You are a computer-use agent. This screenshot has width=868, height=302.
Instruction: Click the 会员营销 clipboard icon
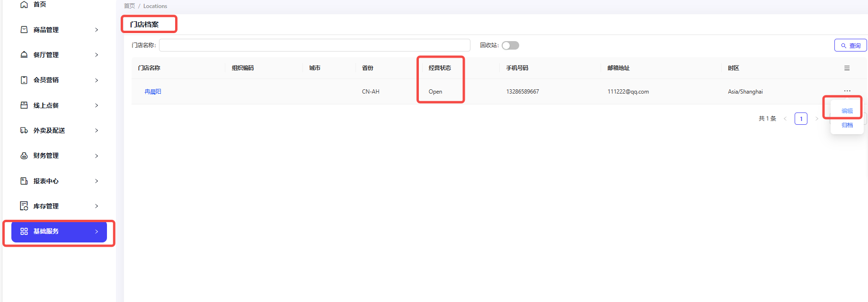point(24,80)
